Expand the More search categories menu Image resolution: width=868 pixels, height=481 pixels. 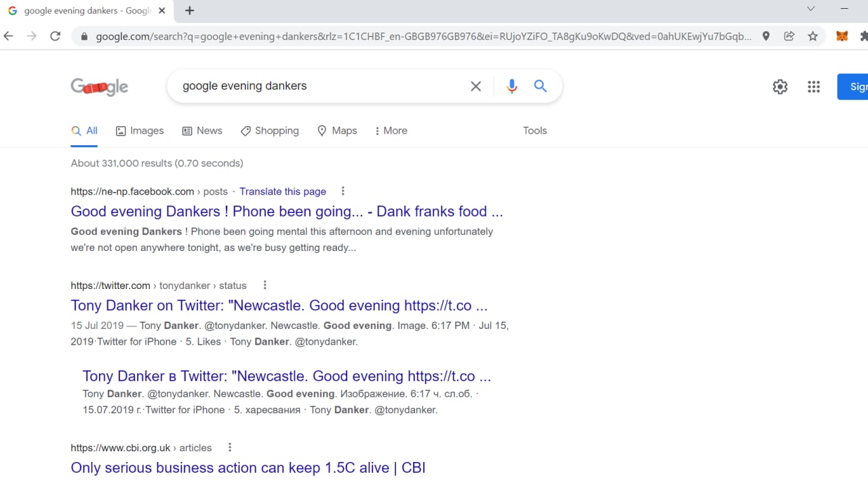391,131
